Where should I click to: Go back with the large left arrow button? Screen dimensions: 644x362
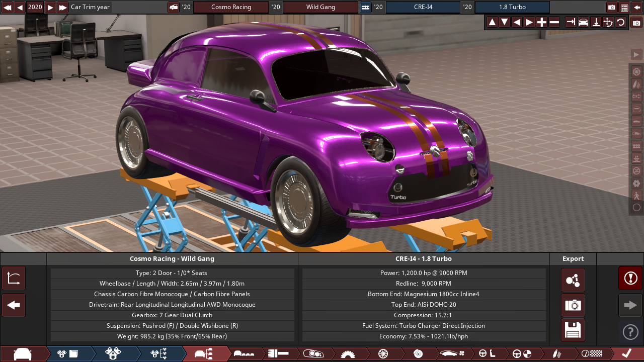click(14, 305)
